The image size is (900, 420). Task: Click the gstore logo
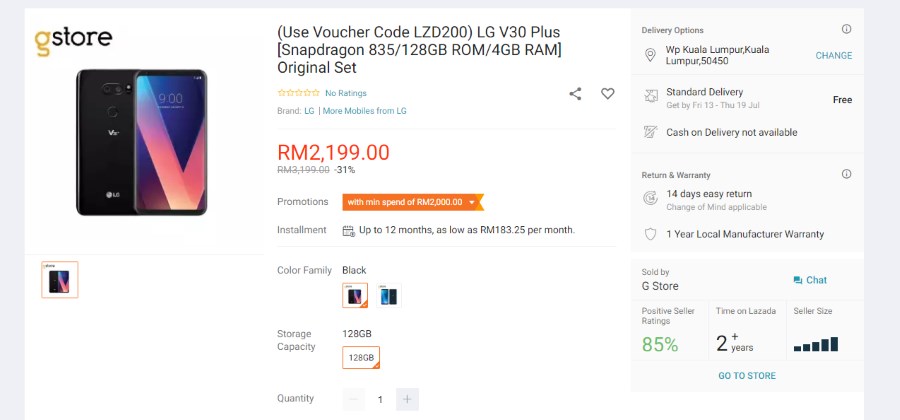click(x=73, y=40)
